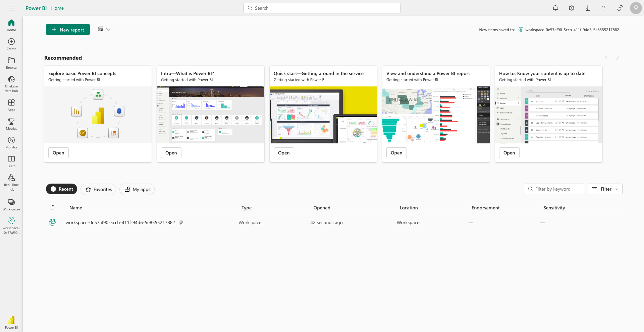
Task: Click the Intro—What is Power BI thumbnail
Action: coord(211,115)
